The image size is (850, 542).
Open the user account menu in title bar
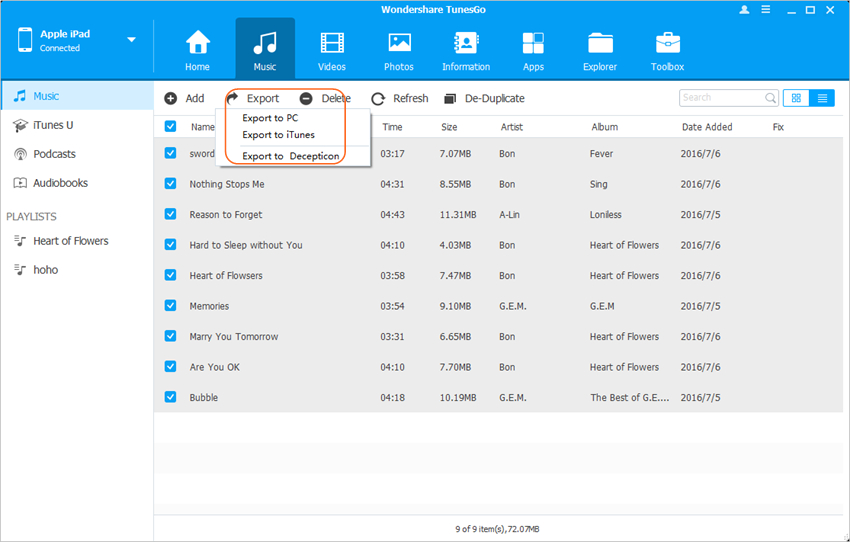[744, 9]
